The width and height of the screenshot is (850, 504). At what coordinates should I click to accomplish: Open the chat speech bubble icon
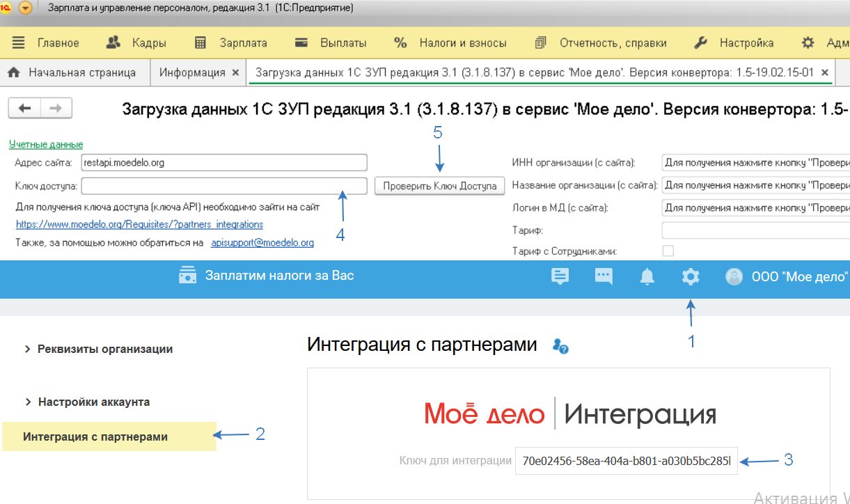[604, 277]
